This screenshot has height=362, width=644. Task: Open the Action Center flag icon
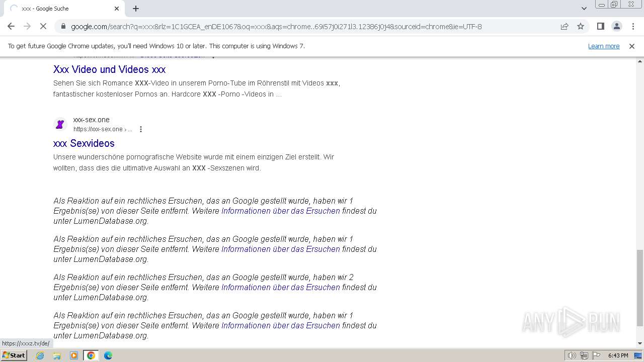coord(596,355)
